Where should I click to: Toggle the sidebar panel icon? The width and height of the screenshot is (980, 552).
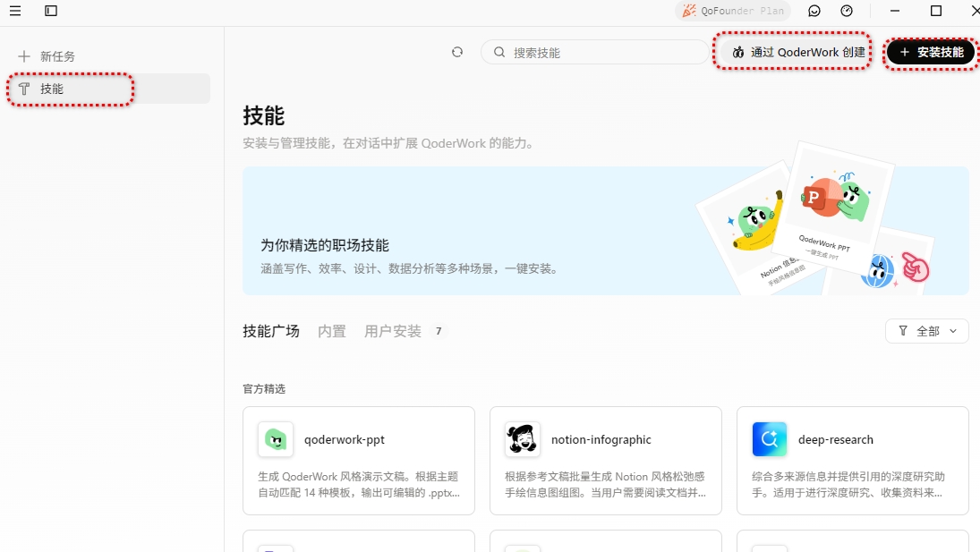(x=51, y=11)
